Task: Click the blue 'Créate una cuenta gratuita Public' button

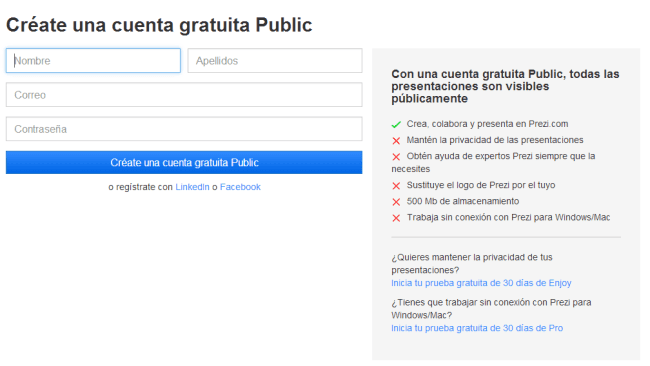Action: 184,162
